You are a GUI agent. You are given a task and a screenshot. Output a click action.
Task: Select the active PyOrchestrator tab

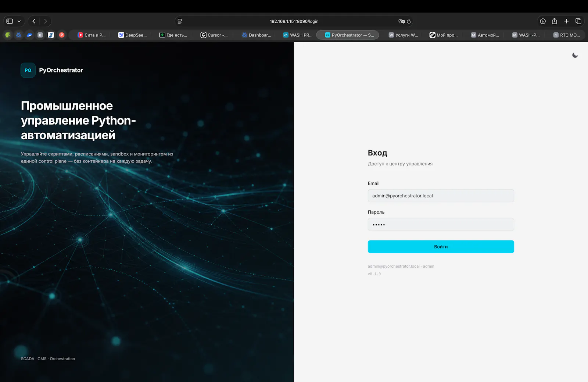click(x=348, y=35)
